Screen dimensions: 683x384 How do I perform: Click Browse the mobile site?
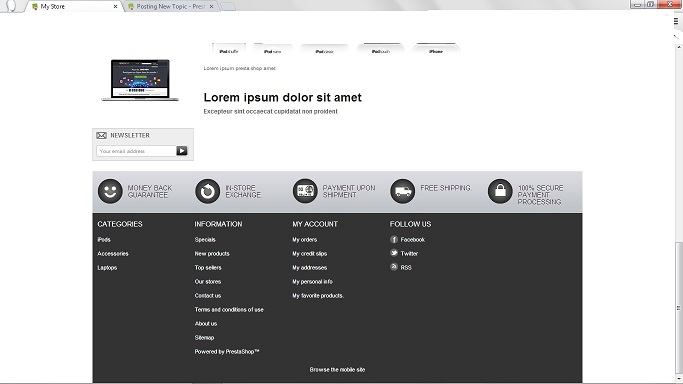(x=337, y=369)
